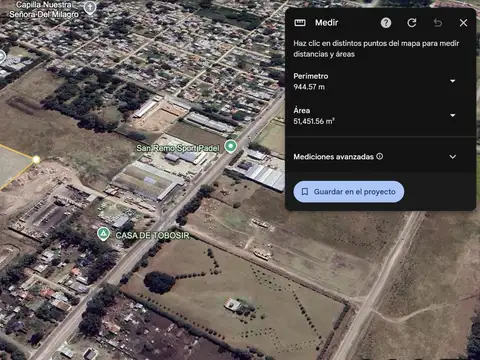Open the Perímetro units dropdown

[453, 81]
